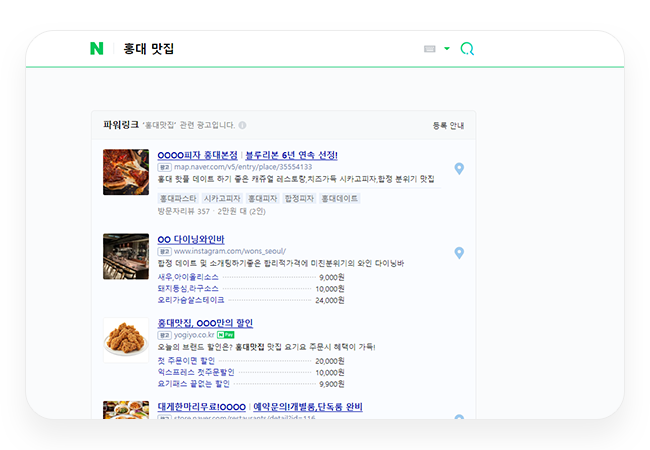Click the 홍대 핫플 데이트 pizza description

pyautogui.click(x=296, y=179)
